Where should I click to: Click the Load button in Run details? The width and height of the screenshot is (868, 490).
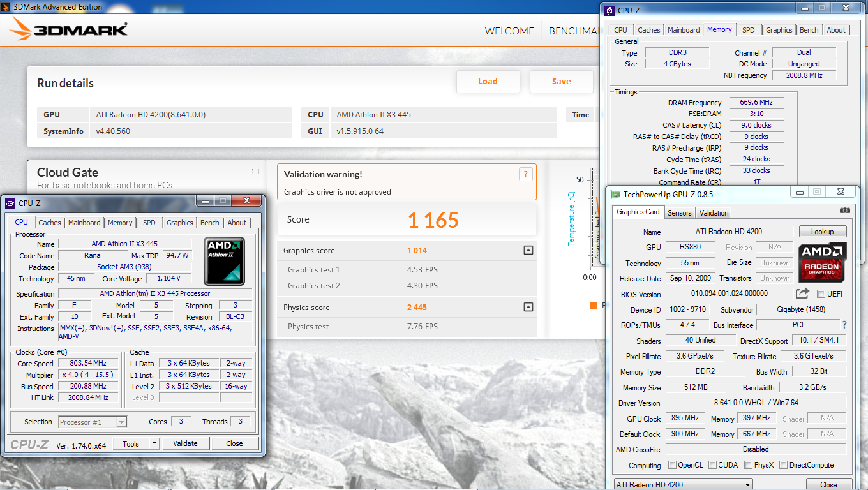click(488, 82)
